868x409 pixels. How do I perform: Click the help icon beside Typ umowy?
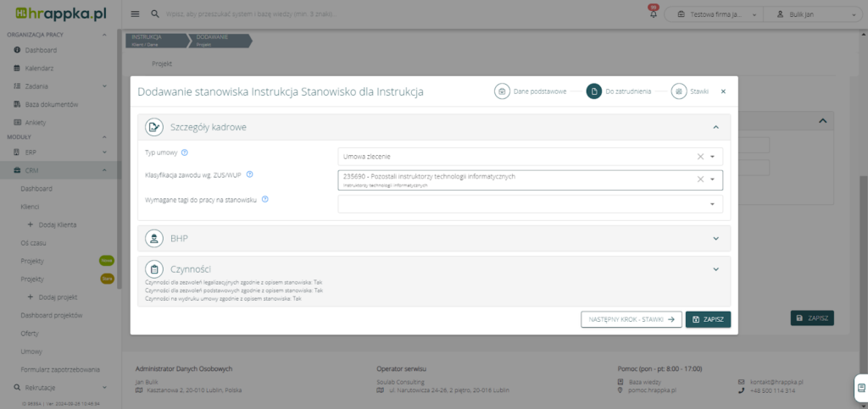(184, 152)
